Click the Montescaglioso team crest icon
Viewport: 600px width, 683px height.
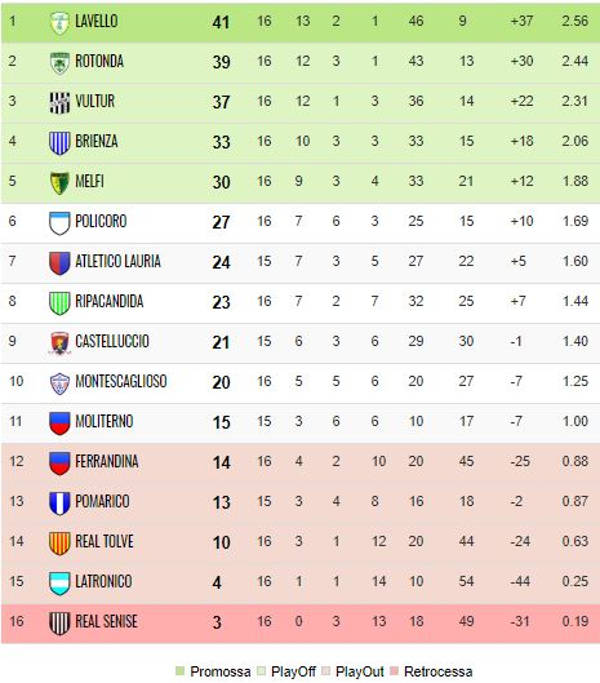60,382
